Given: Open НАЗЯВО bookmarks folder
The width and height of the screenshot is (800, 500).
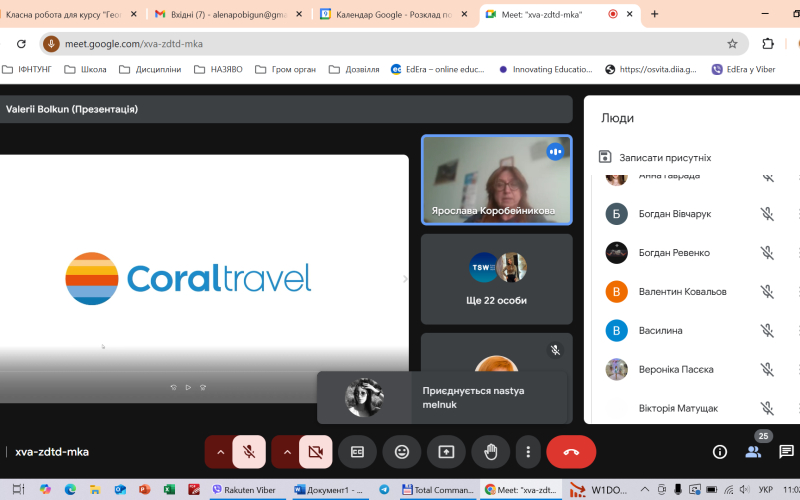Looking at the screenshot, I should (218, 69).
